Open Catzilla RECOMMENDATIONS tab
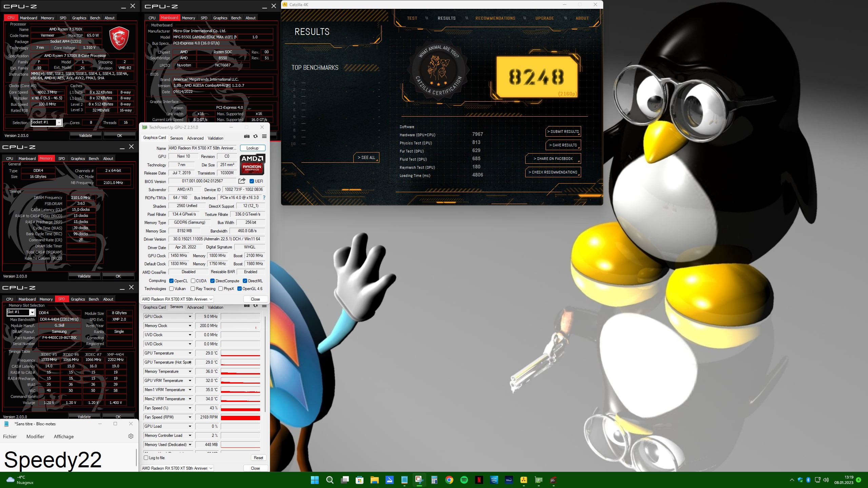 pyautogui.click(x=495, y=18)
